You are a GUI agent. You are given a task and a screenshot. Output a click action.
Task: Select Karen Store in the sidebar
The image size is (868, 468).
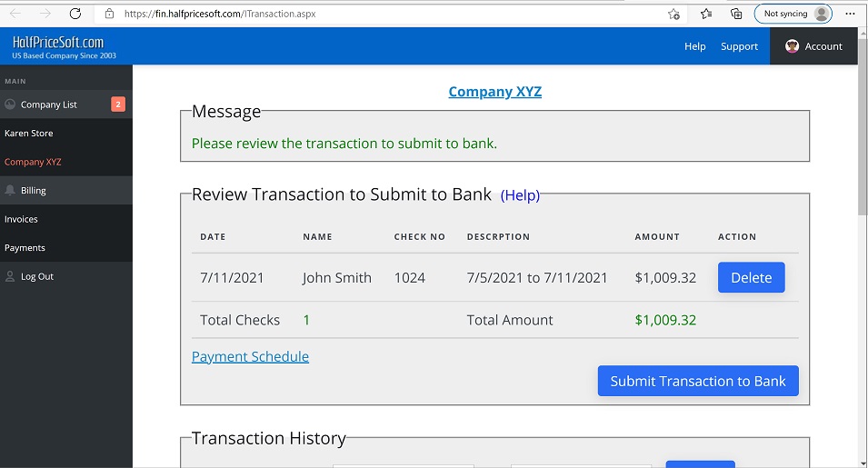point(29,134)
